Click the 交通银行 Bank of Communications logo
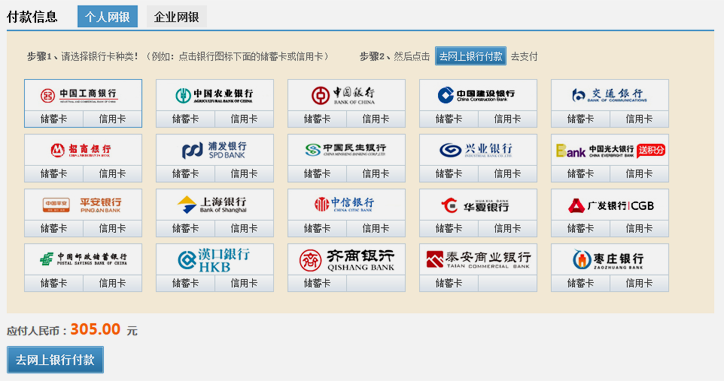The width and height of the screenshot is (724, 381). (x=609, y=96)
